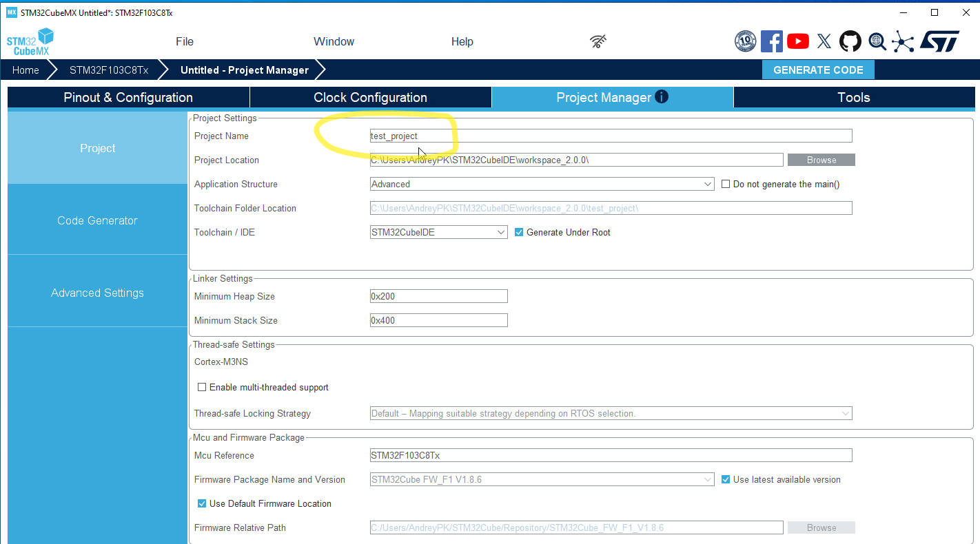Viewport: 980px width, 544px height.
Task: Click the Minimum Stack Size field
Action: point(439,320)
